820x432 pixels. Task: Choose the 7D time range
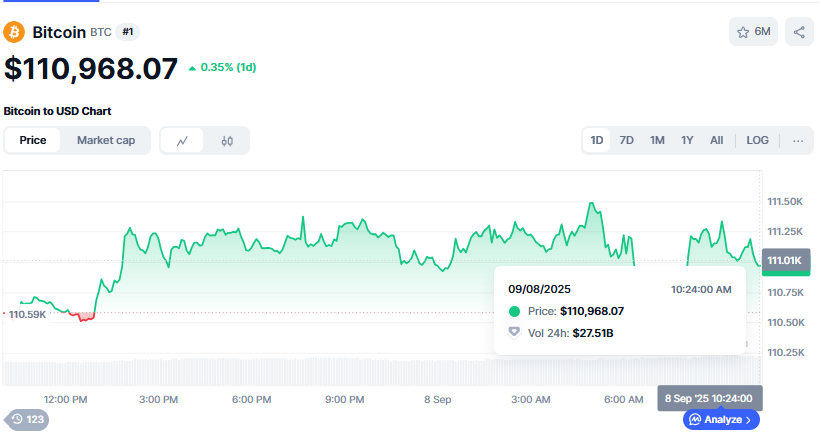click(x=627, y=140)
